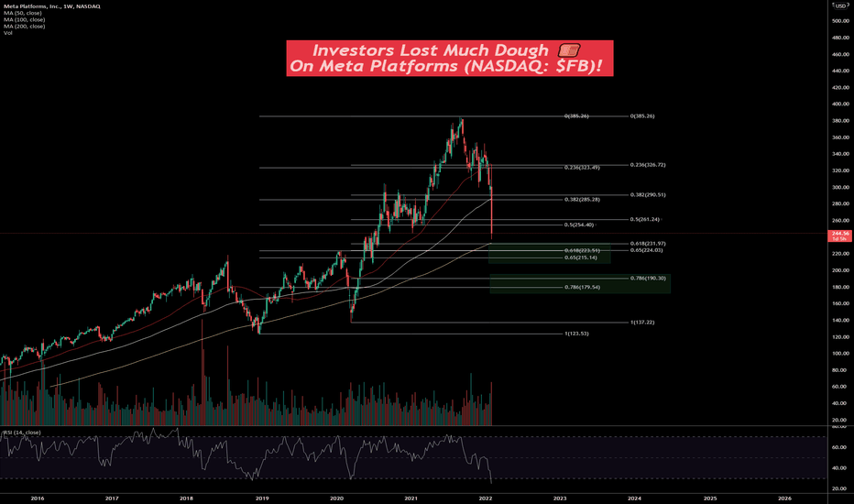Click the 300.00 price axis label
This screenshot has width=854, height=504.
point(840,188)
